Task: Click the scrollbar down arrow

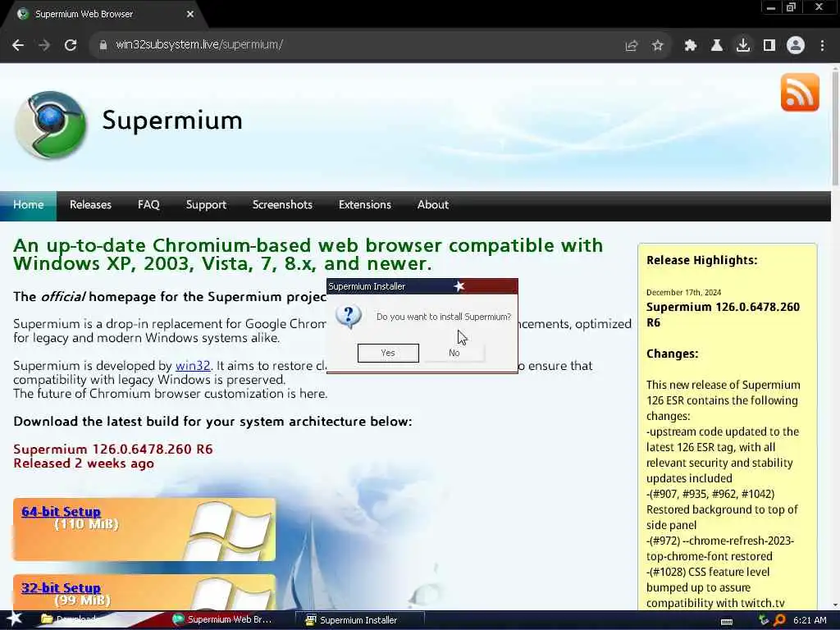Action: click(x=835, y=605)
